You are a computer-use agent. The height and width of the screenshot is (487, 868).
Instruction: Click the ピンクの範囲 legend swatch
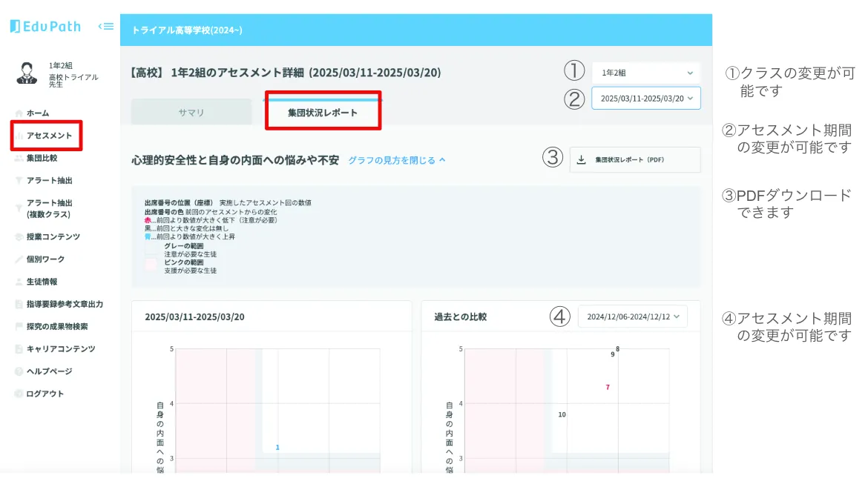pyautogui.click(x=151, y=265)
